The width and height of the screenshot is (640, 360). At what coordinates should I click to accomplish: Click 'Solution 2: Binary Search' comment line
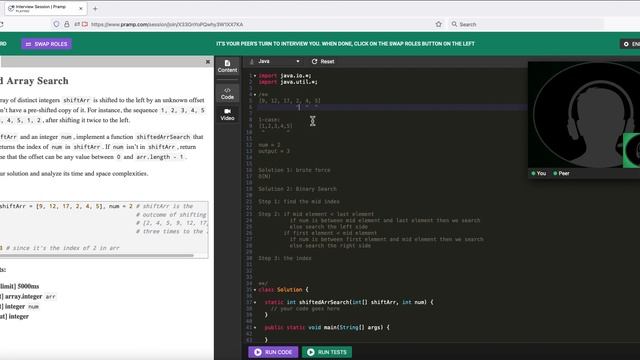[297, 189]
